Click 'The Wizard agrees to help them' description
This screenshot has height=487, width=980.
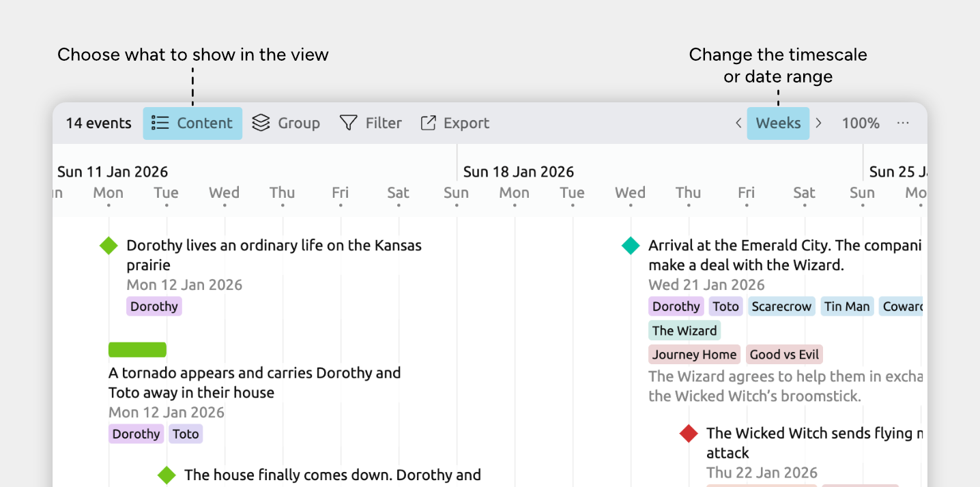pos(786,386)
